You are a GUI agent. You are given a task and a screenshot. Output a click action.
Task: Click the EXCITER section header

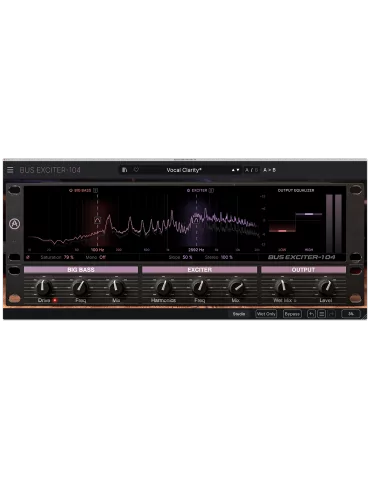click(x=200, y=270)
